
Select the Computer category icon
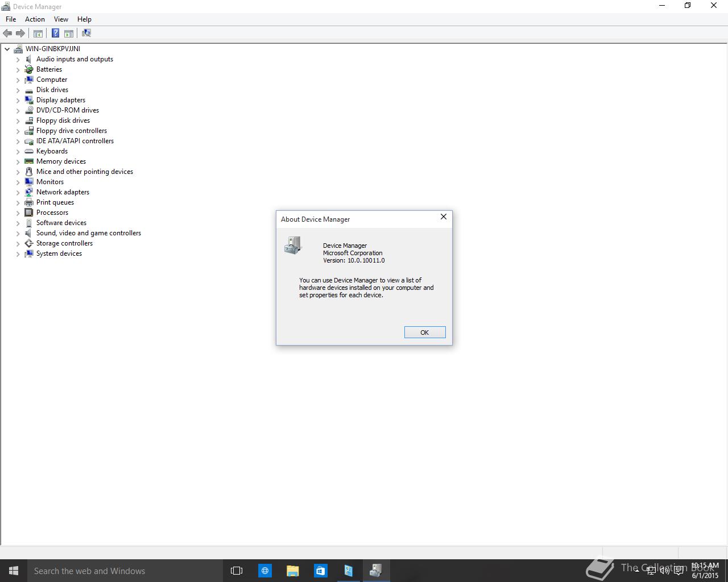(x=29, y=80)
